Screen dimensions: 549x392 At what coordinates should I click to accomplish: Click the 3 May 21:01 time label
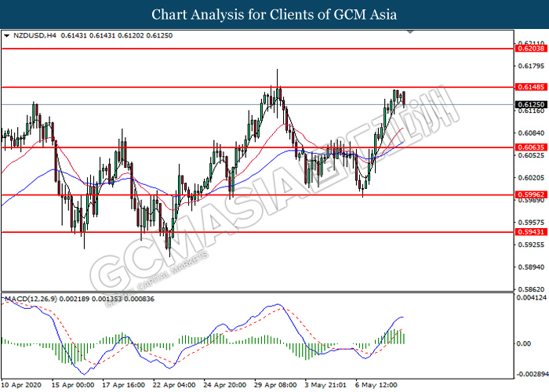[325, 385]
